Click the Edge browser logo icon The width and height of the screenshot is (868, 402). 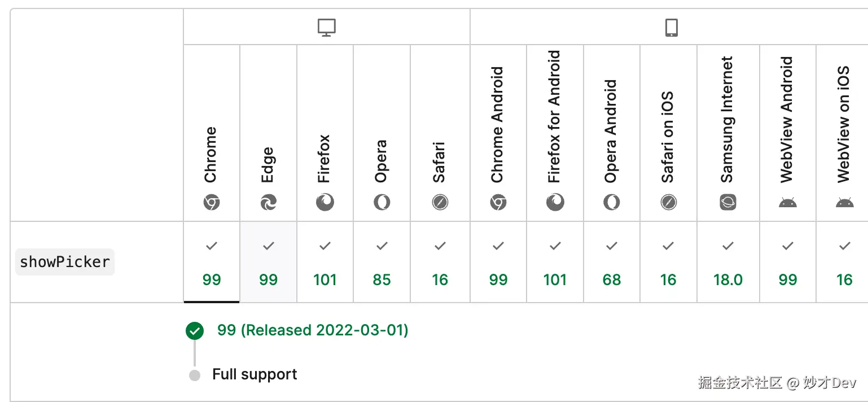[x=269, y=202]
